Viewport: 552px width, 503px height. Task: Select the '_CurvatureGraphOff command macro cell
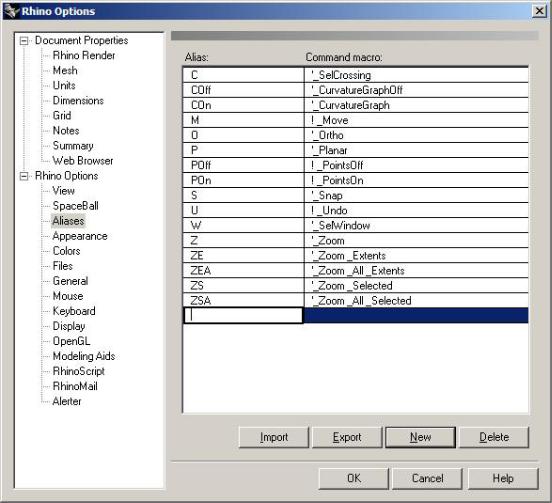click(x=416, y=90)
